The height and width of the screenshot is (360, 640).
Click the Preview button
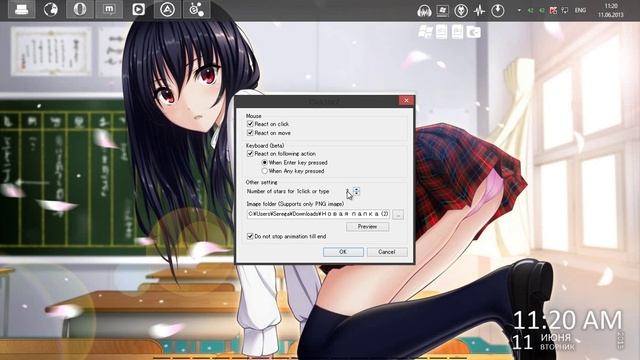pyautogui.click(x=367, y=227)
